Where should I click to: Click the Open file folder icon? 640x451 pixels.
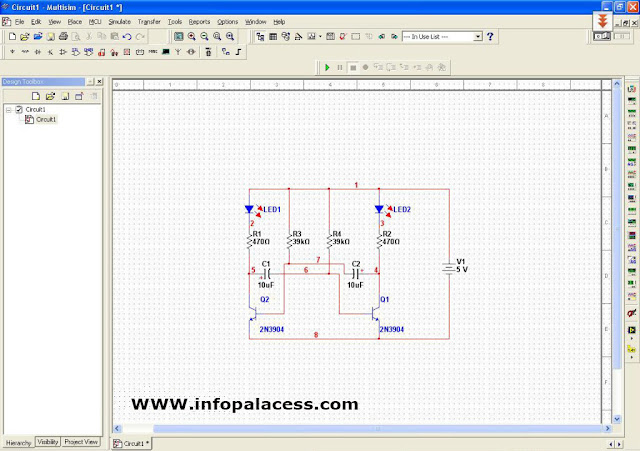[x=25, y=37]
